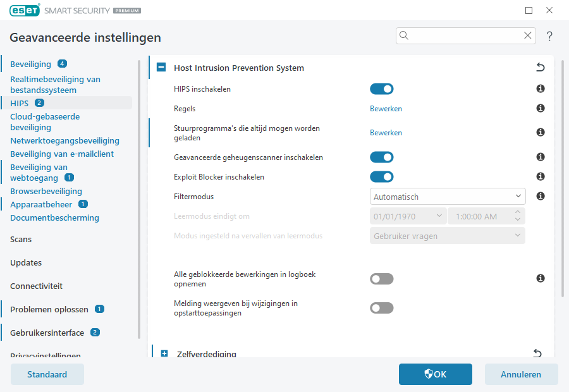Image resolution: width=569 pixels, height=392 pixels.
Task: Open info tooltip next to HIPS inschakelen
Action: pos(540,89)
